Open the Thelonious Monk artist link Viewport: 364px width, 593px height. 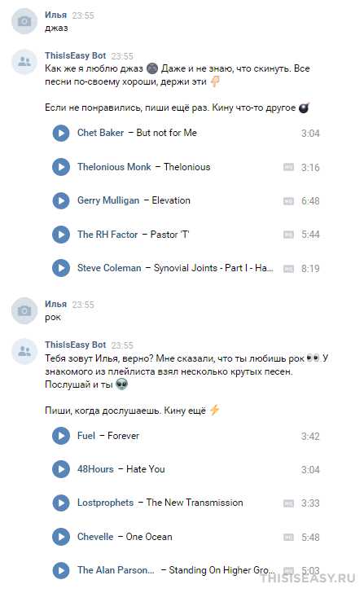pos(114,167)
